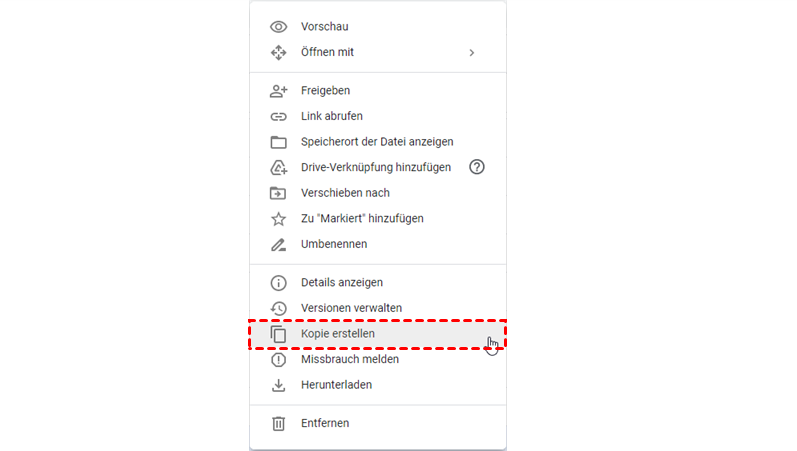Click the pencil Umbenennen icon

point(279,244)
